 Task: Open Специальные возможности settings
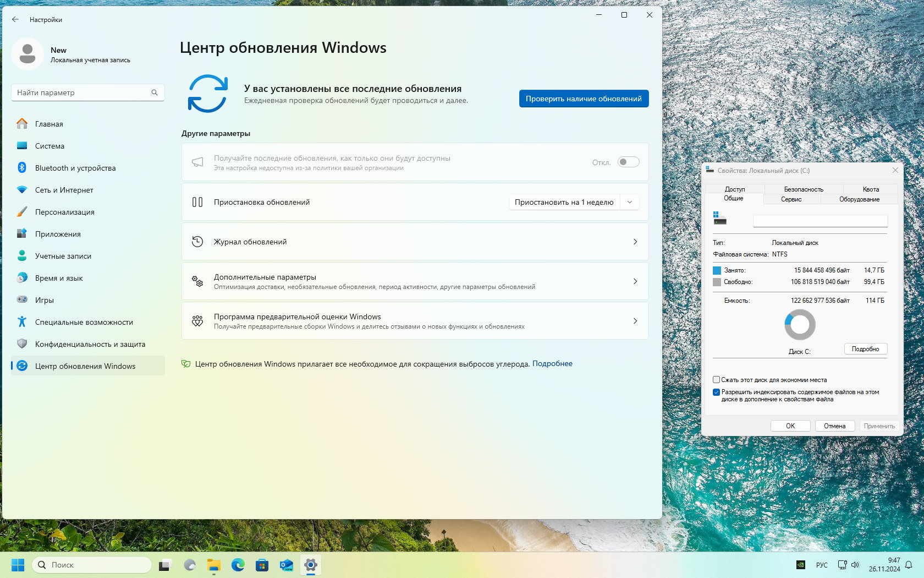[88, 322]
